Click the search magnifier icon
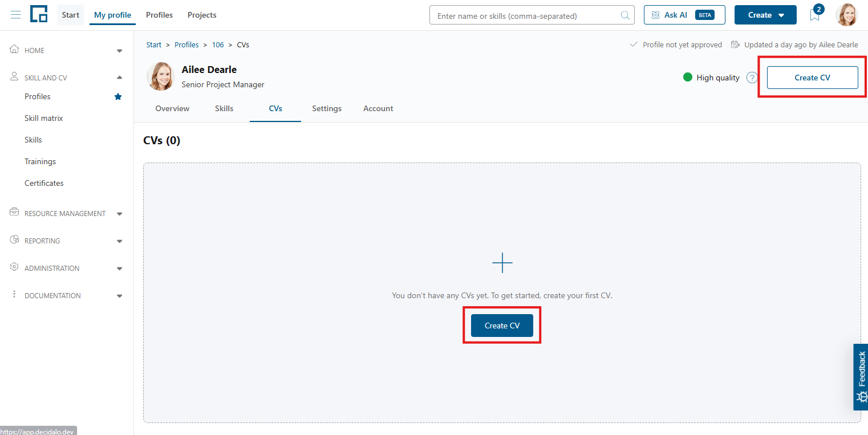This screenshot has width=868, height=435. point(625,15)
